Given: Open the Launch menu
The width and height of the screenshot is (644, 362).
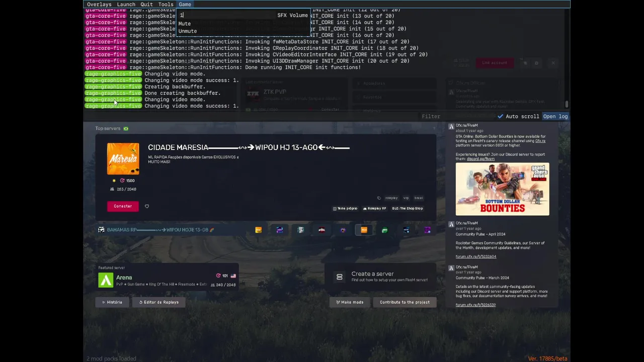Looking at the screenshot, I should tap(126, 5).
